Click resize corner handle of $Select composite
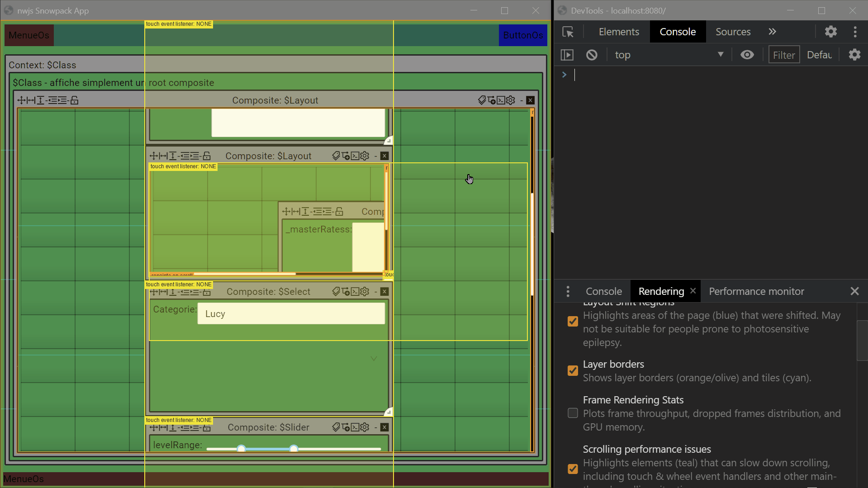Viewport: 868px width, 488px height. click(x=389, y=412)
